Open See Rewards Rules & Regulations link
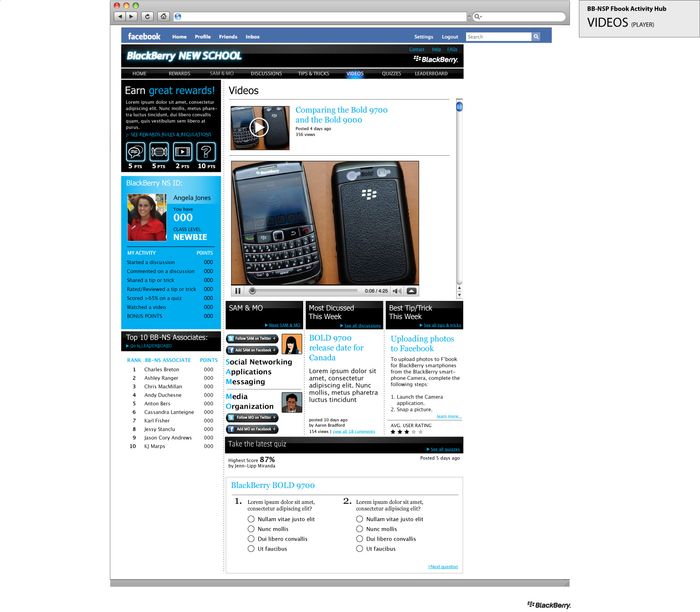 169,135
